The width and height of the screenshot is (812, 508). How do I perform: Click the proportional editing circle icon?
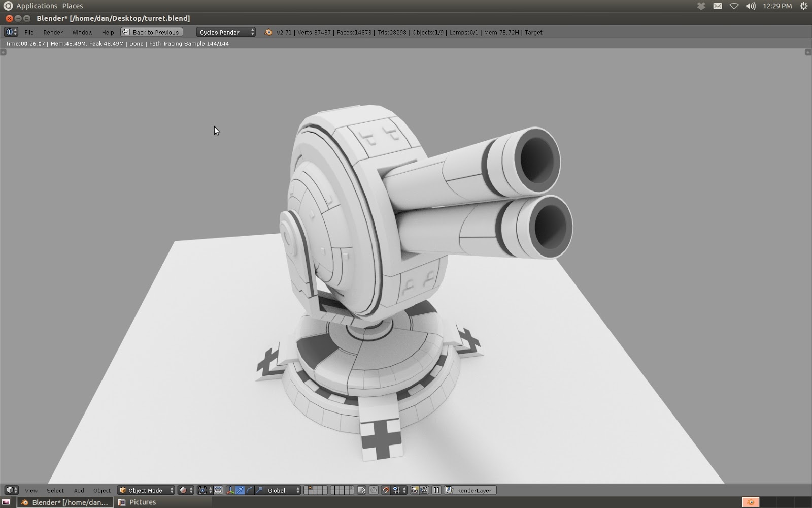tap(374, 490)
